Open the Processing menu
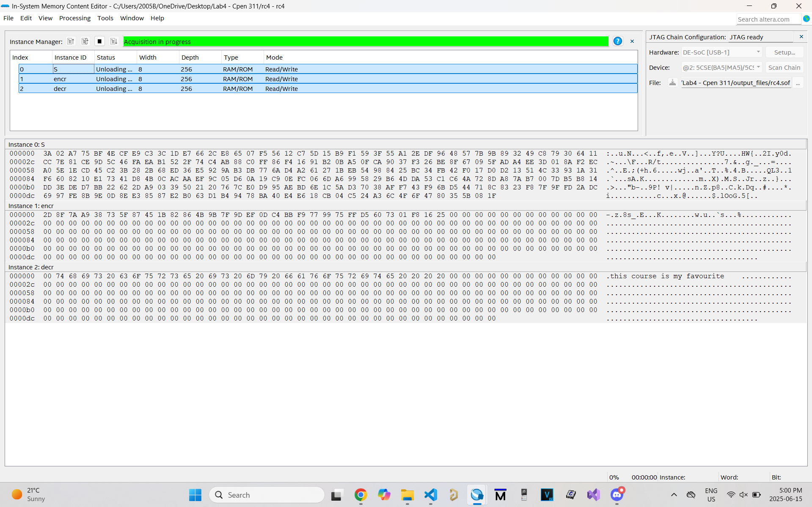The width and height of the screenshot is (812, 507). pyautogui.click(x=75, y=18)
